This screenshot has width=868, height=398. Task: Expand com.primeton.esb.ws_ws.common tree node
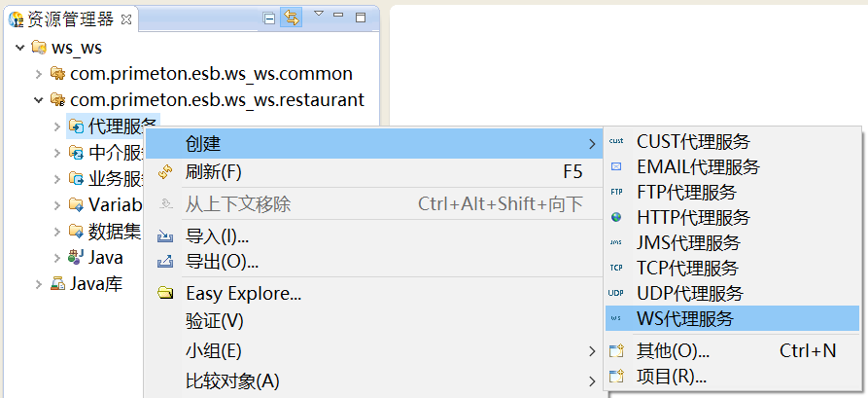click(x=38, y=73)
